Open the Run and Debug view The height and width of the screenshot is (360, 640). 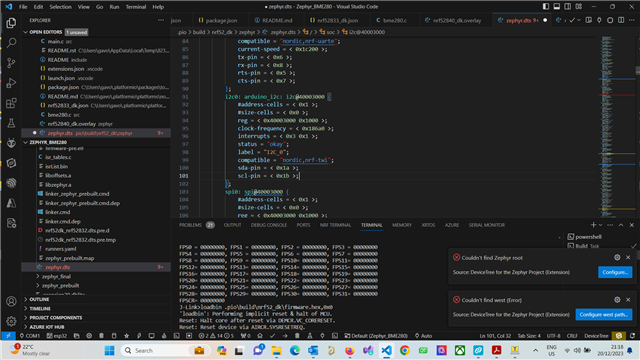pos(11,83)
